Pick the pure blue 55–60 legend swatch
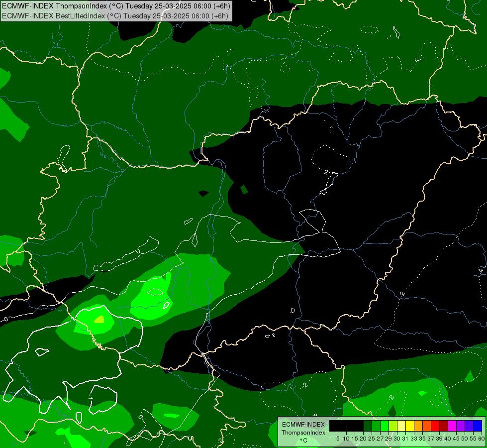487x448 pixels. pyautogui.click(x=478, y=426)
